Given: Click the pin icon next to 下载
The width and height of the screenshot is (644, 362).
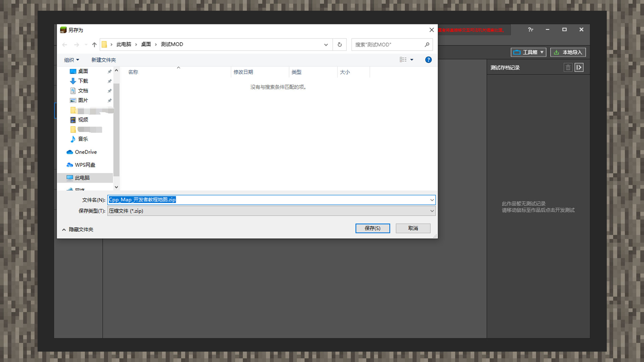Looking at the screenshot, I should 109,81.
